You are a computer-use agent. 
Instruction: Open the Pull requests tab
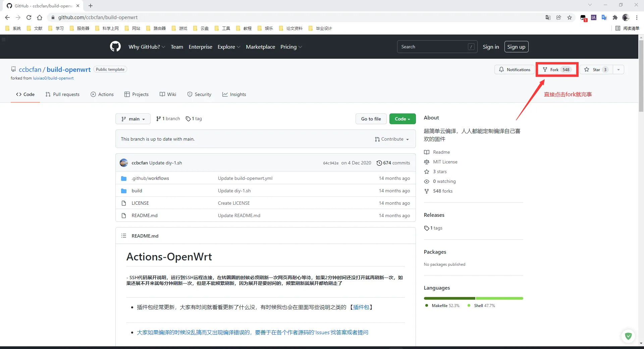62,94
